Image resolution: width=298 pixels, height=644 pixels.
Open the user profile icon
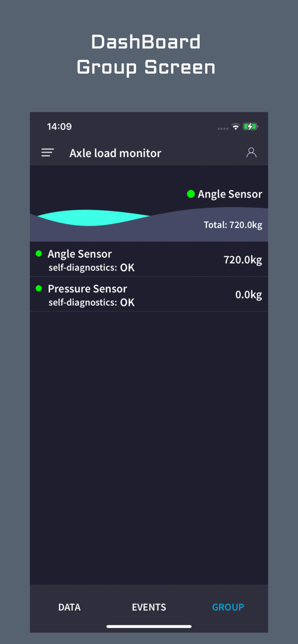pyautogui.click(x=251, y=152)
